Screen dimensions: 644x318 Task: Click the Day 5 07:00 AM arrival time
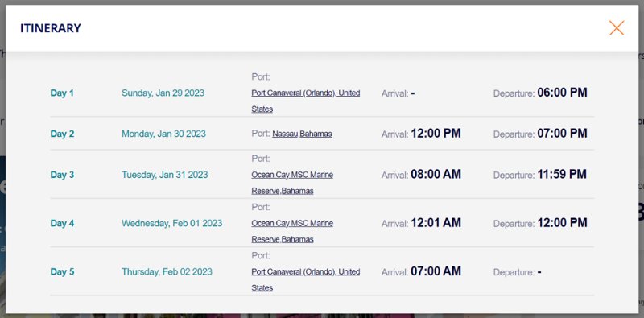pos(436,271)
